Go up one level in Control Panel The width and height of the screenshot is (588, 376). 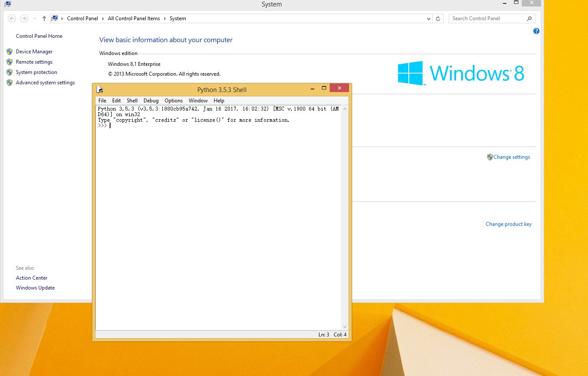pos(44,18)
